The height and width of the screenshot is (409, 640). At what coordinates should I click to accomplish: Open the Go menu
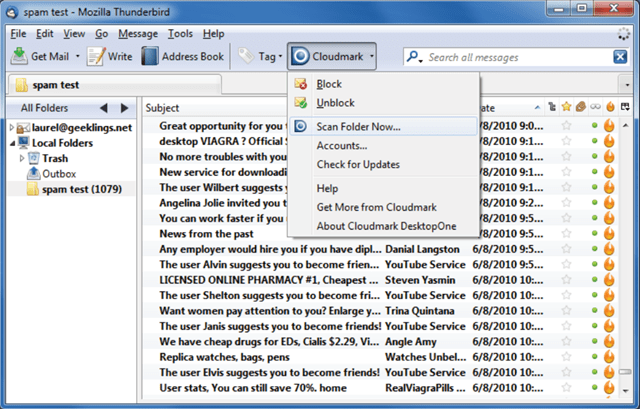click(102, 34)
